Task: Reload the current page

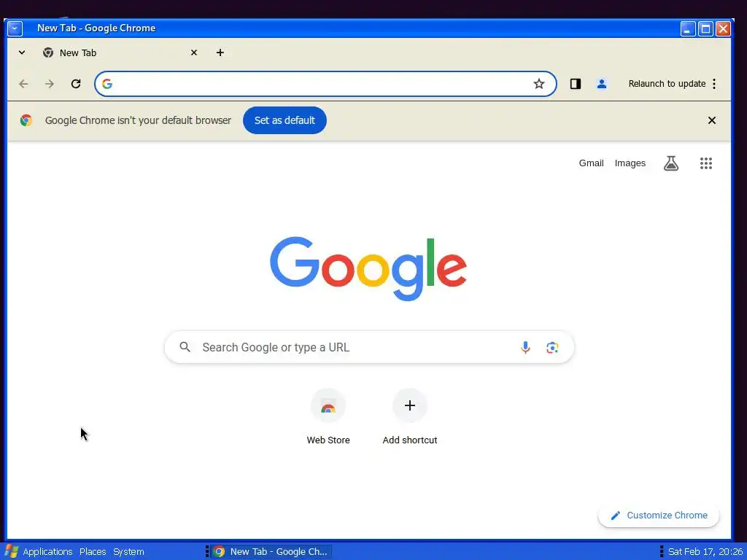Action: point(76,84)
